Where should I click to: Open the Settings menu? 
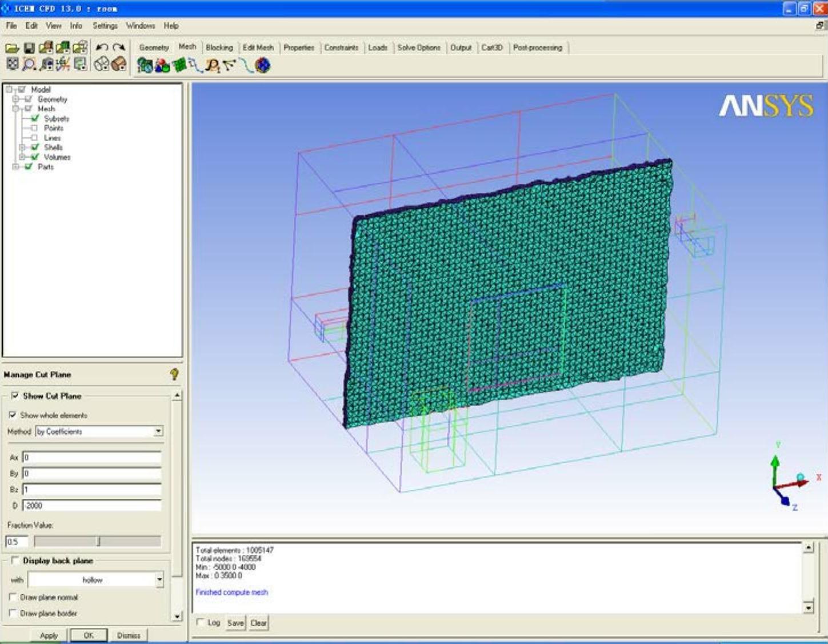[105, 26]
